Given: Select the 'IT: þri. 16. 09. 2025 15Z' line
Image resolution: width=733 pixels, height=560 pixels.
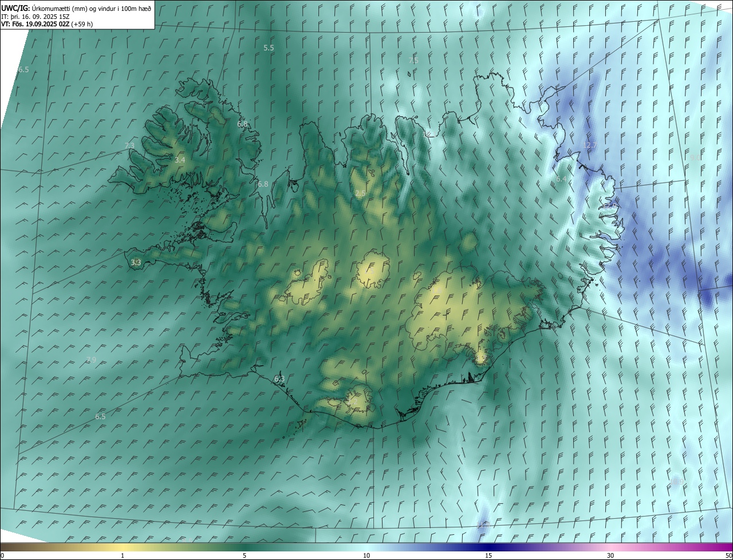Looking at the screenshot, I should [x=36, y=16].
